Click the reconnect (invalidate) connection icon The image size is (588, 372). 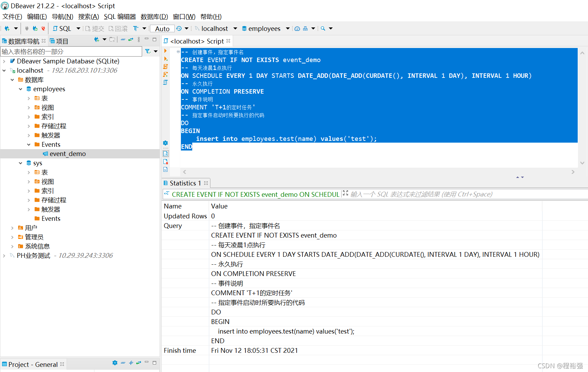click(35, 28)
